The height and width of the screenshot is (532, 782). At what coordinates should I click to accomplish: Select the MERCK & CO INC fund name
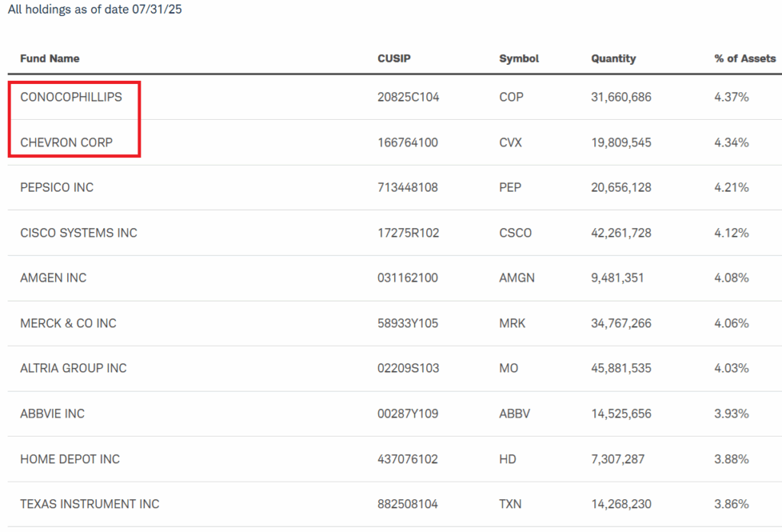68,323
